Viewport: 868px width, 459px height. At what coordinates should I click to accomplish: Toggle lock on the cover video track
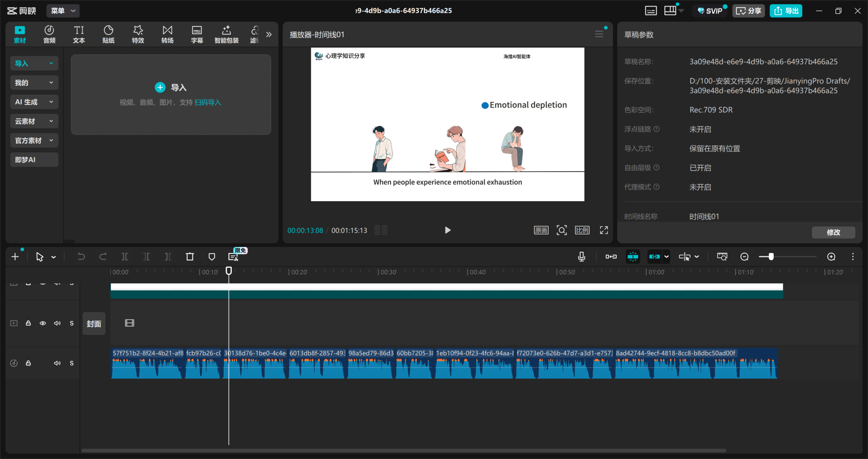pyautogui.click(x=28, y=323)
